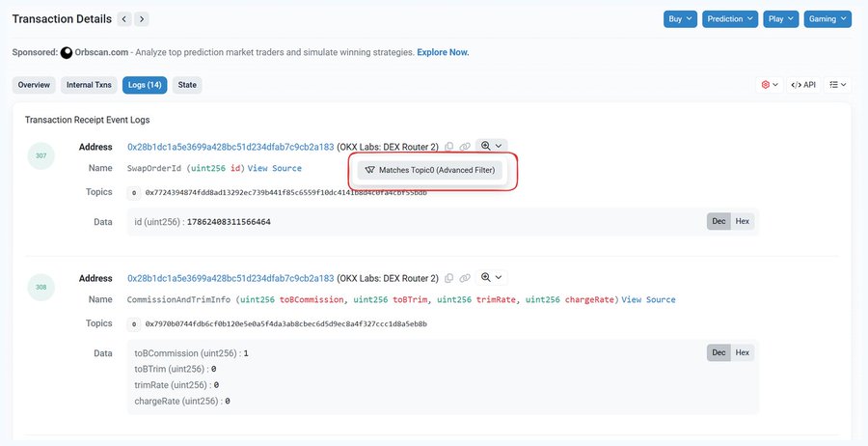Image resolution: width=868 pixels, height=446 pixels.
Task: Open the red debug tools dropdown
Action: 770,85
